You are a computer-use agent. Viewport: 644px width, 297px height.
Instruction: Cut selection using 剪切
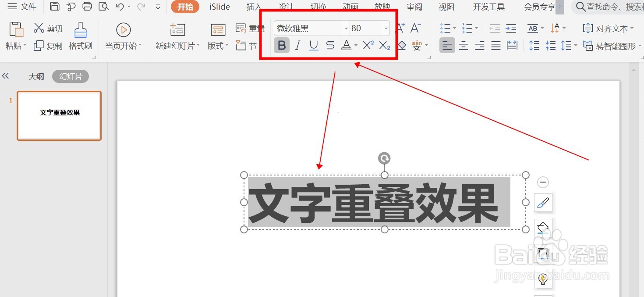48,29
